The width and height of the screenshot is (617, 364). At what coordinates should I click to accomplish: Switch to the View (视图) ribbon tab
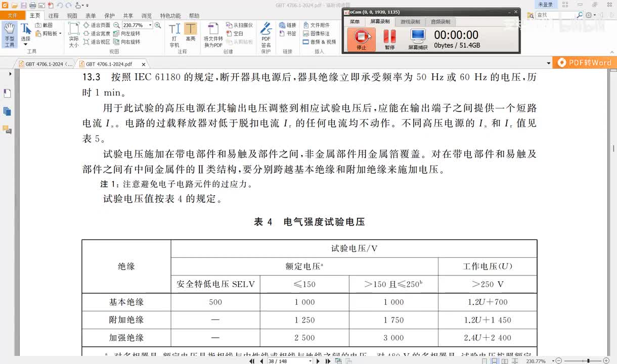[72, 16]
